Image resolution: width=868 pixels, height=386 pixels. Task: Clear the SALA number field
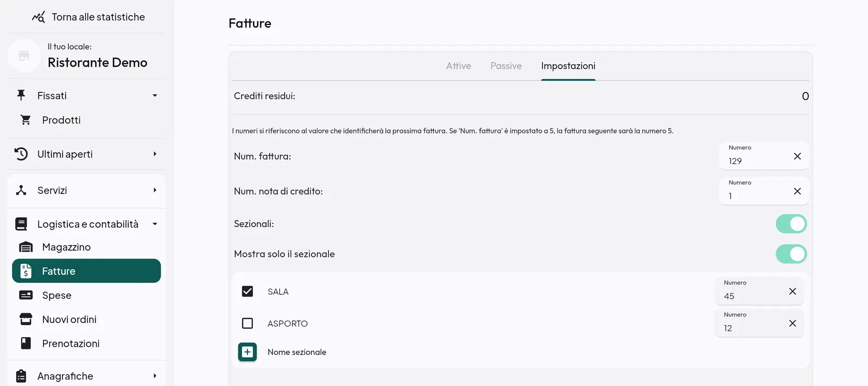coord(792,292)
